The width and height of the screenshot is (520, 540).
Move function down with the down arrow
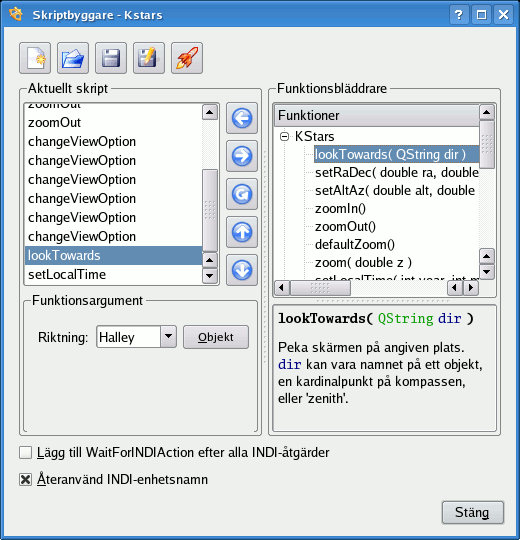(242, 270)
